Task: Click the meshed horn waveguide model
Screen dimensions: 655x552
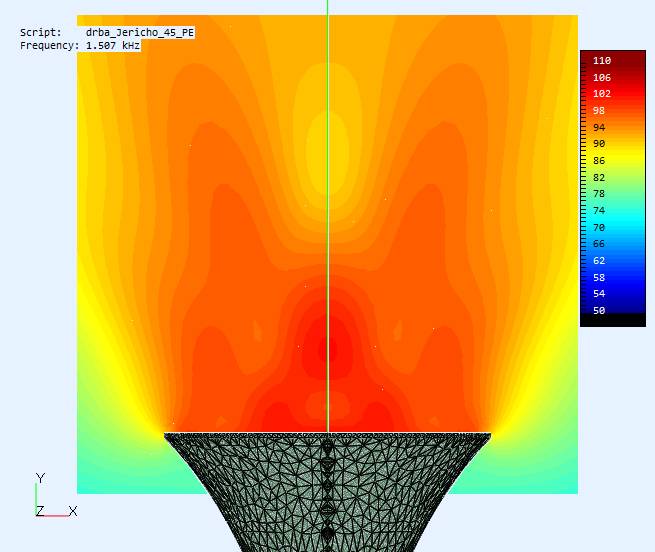Action: [x=328, y=492]
